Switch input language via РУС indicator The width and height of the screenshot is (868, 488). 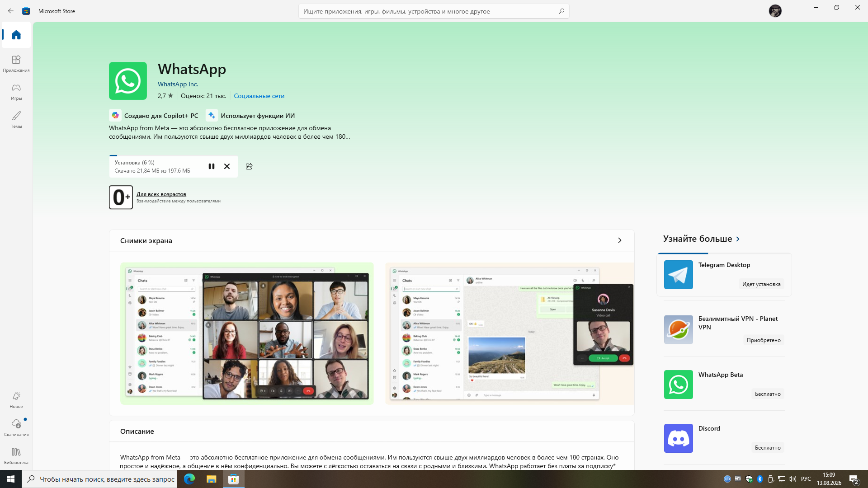point(806,479)
